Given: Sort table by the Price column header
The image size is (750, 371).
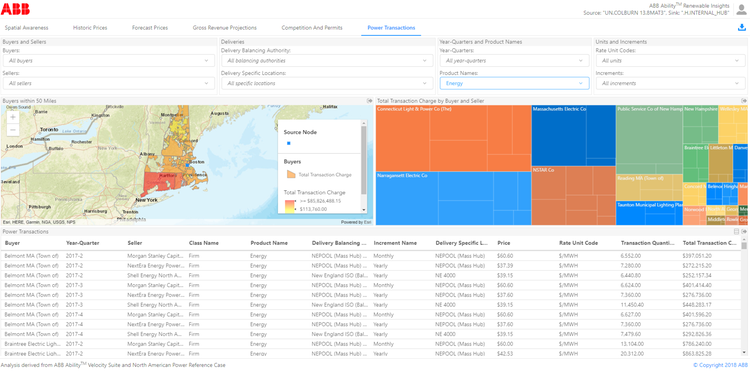Looking at the screenshot, I should click(504, 243).
